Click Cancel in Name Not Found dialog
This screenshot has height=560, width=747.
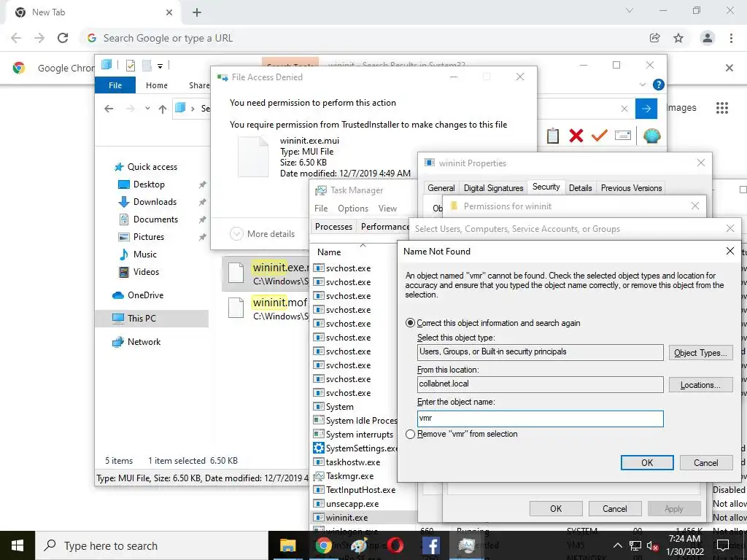pyautogui.click(x=705, y=462)
